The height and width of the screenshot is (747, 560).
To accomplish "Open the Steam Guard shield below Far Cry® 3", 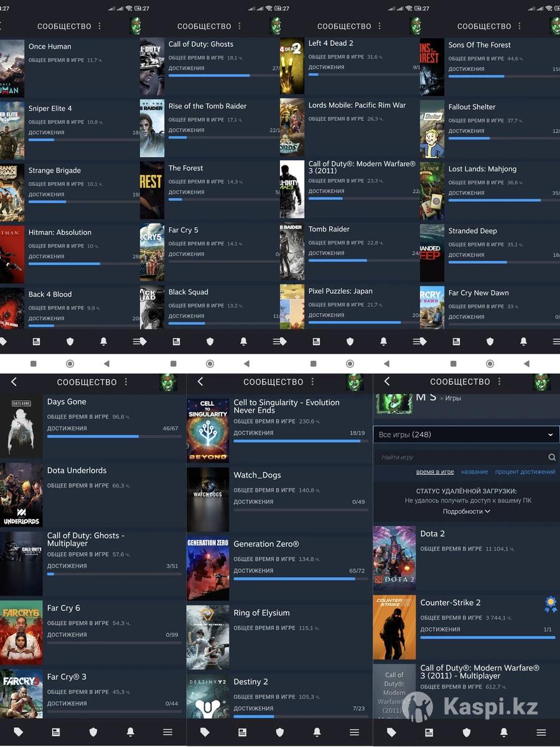I will tap(93, 732).
